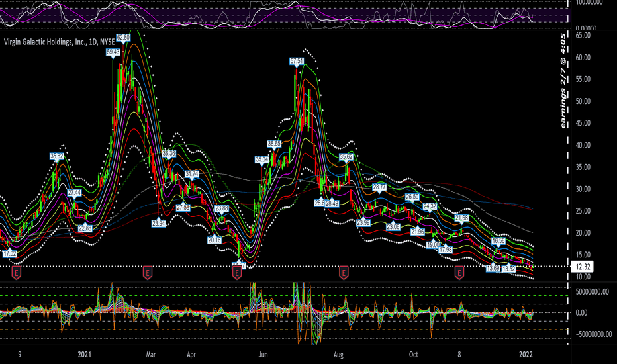Click the Jun date on the time axis
Viewport: 617px width, 364px height.
[x=263, y=355]
